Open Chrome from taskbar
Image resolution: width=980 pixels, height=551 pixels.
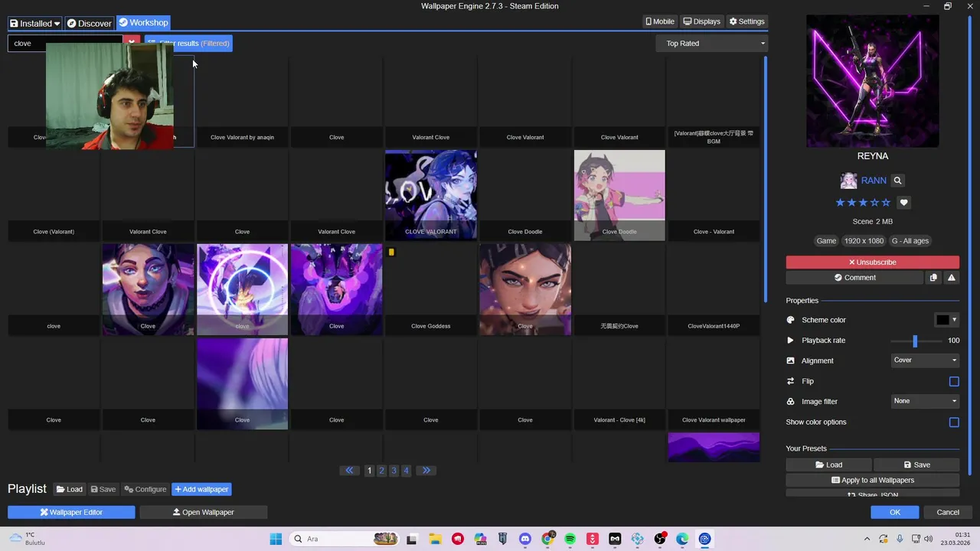click(547, 539)
